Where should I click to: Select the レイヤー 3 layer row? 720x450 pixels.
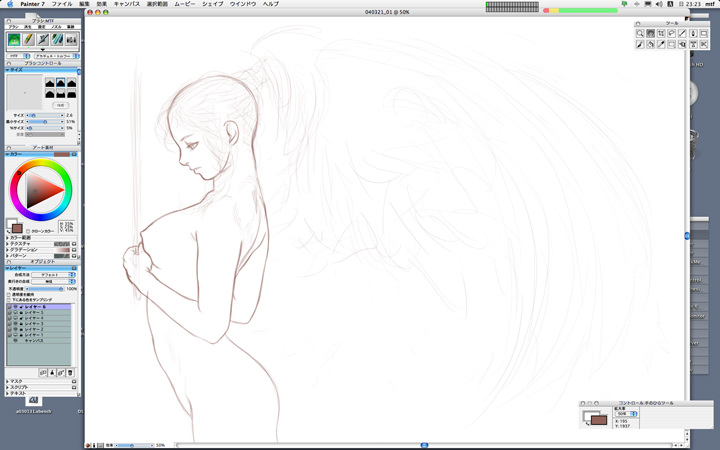[35, 324]
